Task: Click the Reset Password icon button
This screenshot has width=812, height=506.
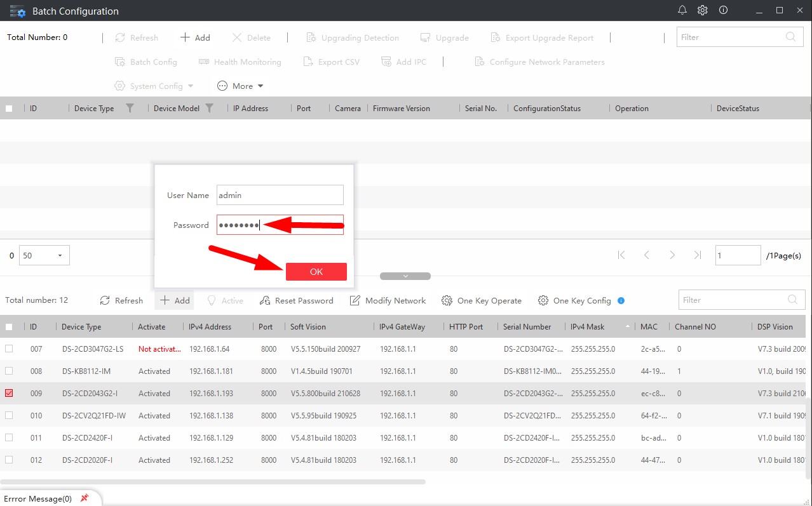Action: [266, 300]
